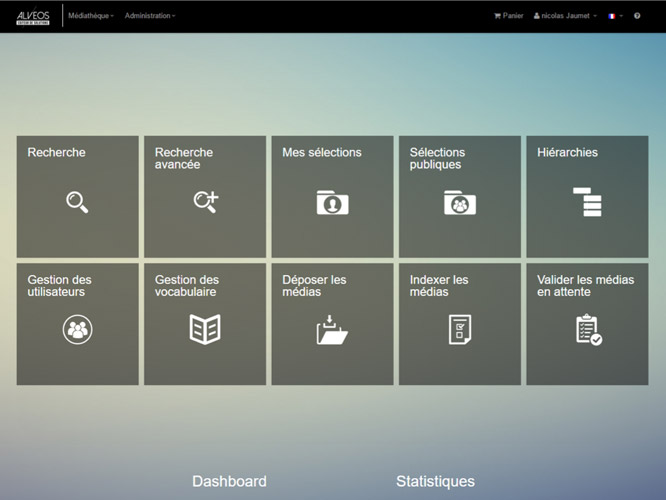Screen dimensions: 666x500
Task: Click Déposer les médias upload folder icon
Action: 332,329
